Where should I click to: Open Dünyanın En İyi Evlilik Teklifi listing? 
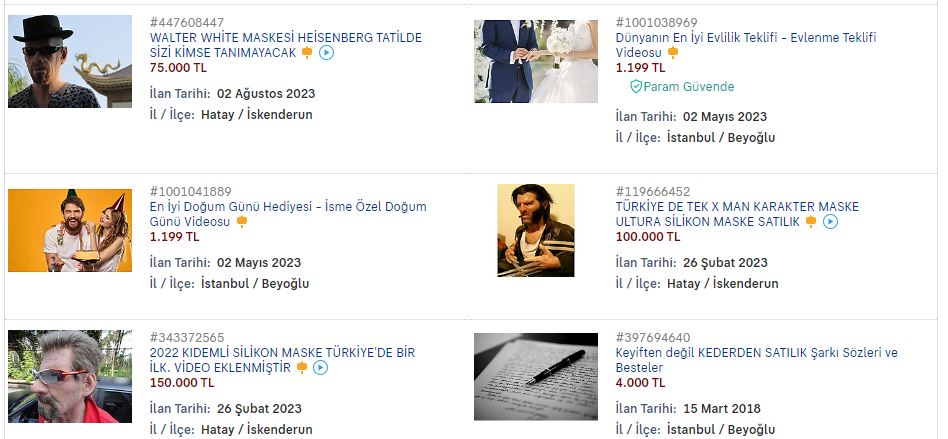tap(746, 45)
